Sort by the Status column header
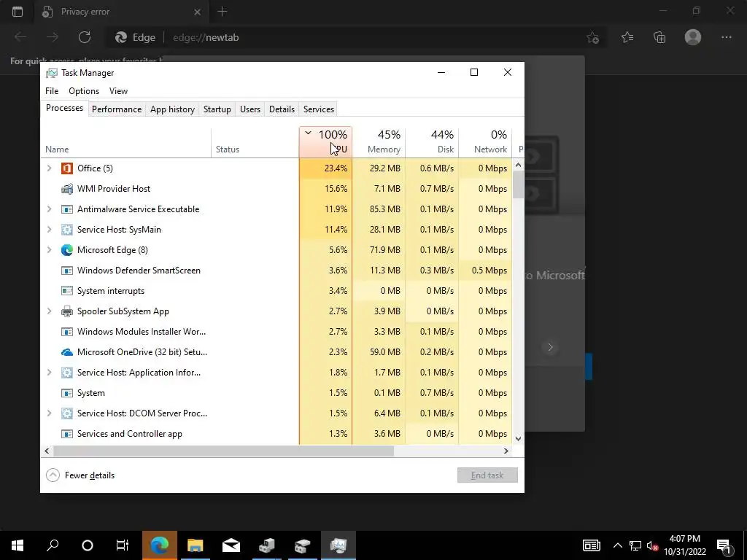747x560 pixels. tap(255, 142)
